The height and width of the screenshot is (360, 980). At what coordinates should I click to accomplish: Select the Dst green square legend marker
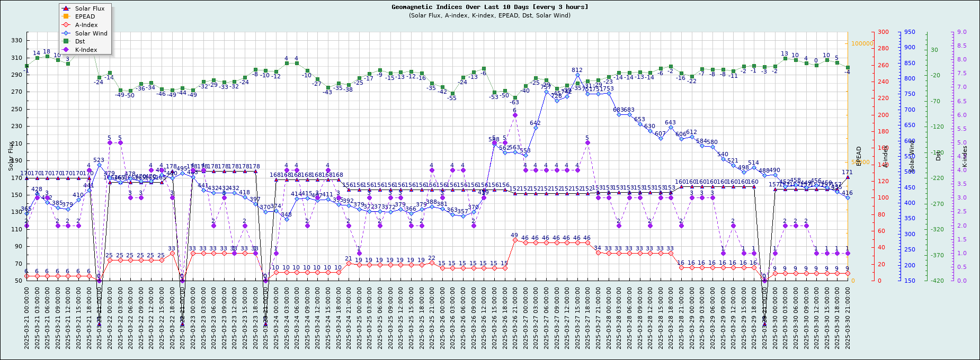[x=66, y=41]
